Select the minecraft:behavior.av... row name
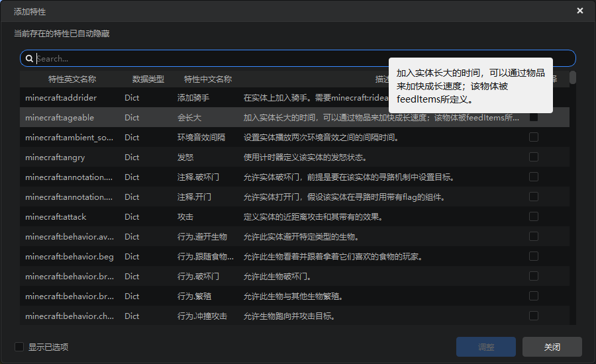The height and width of the screenshot is (364, 596). click(70, 237)
